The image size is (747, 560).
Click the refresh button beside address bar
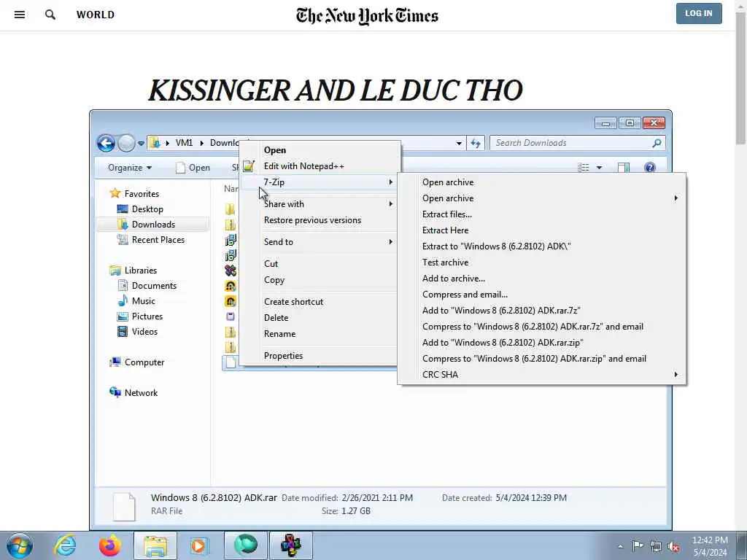point(476,143)
